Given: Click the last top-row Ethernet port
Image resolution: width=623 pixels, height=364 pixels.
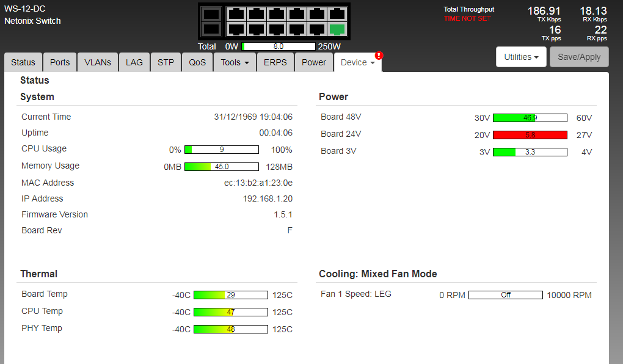Looking at the screenshot, I should 336,14.
